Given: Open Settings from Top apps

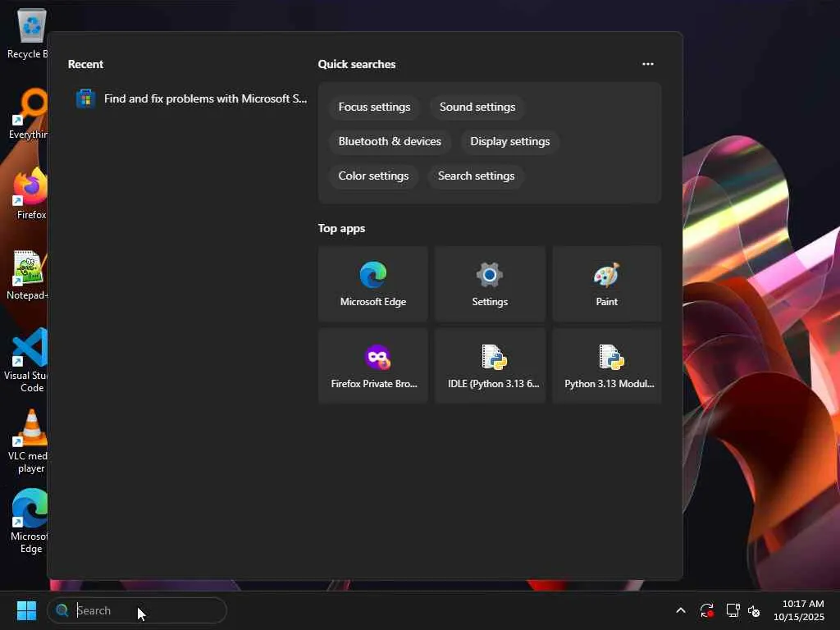Looking at the screenshot, I should (x=490, y=284).
